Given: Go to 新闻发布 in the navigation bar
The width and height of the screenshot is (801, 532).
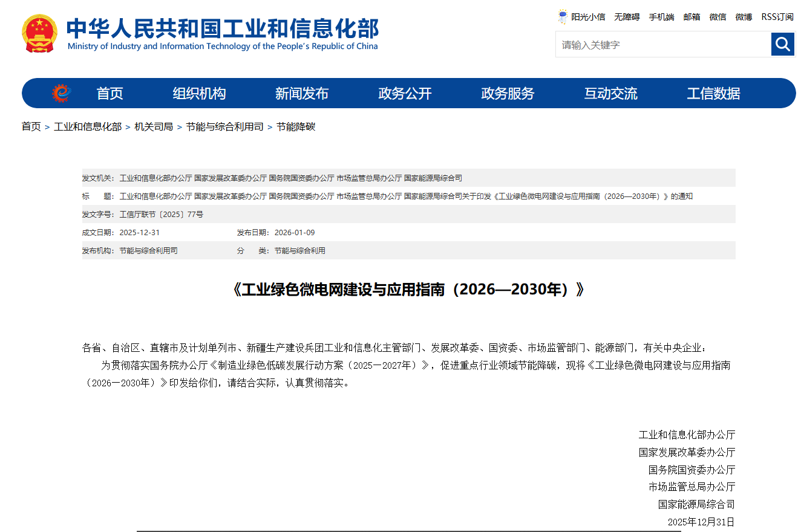Looking at the screenshot, I should coord(302,94).
